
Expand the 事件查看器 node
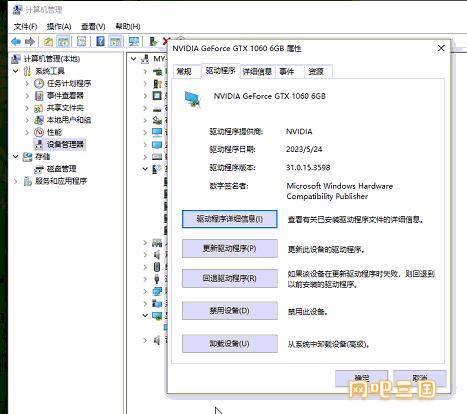[27, 96]
